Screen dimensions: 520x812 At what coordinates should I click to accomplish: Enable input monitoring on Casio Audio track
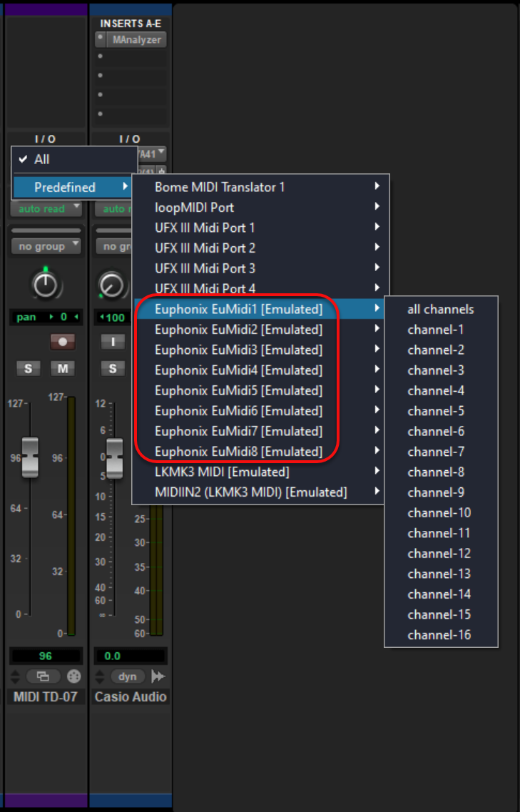(x=113, y=342)
